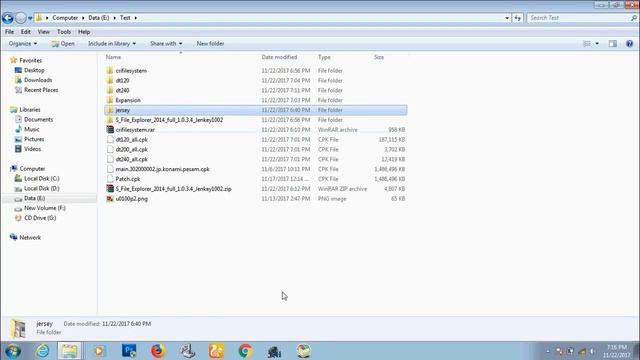
Task: Create a New folder
Action: (210, 44)
